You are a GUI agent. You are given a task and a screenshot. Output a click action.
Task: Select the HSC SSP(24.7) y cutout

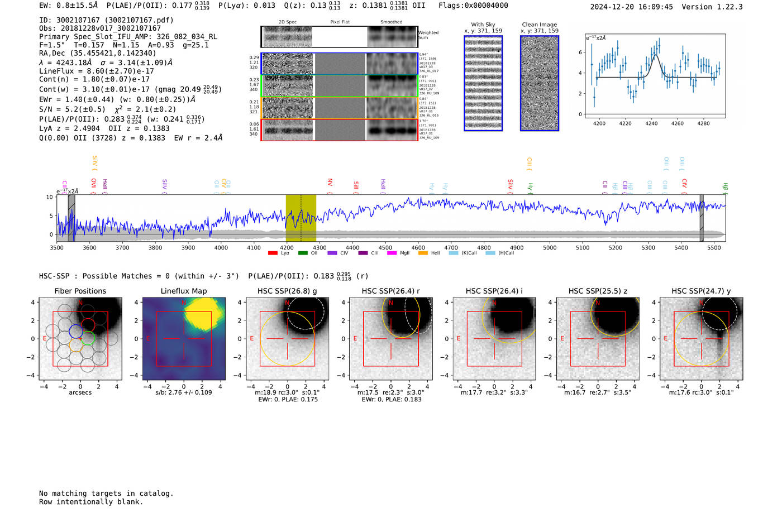point(702,339)
